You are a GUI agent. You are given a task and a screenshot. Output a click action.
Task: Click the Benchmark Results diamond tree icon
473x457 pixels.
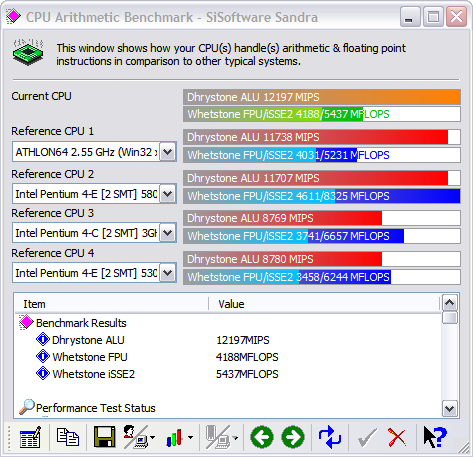26,322
